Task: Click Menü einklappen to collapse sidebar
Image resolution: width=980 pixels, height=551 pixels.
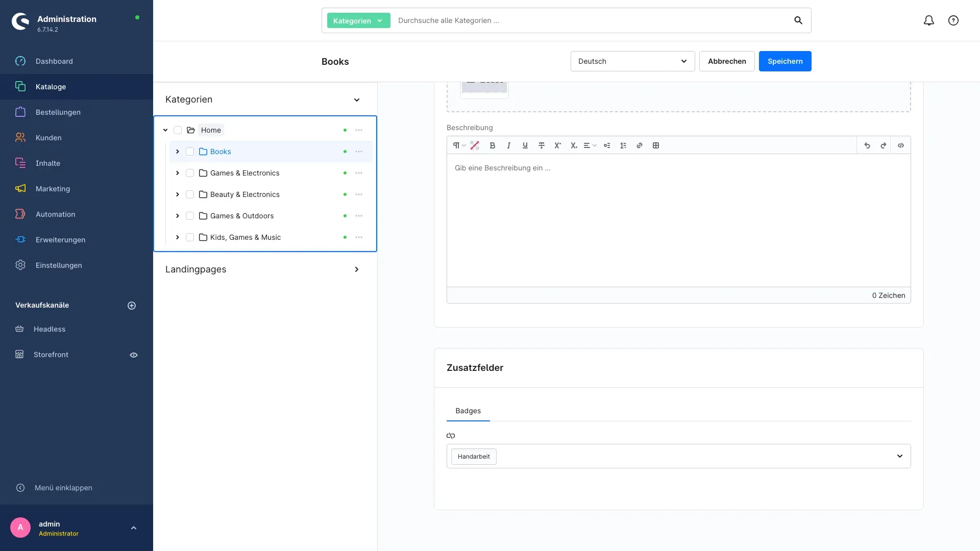Action: coord(63,488)
